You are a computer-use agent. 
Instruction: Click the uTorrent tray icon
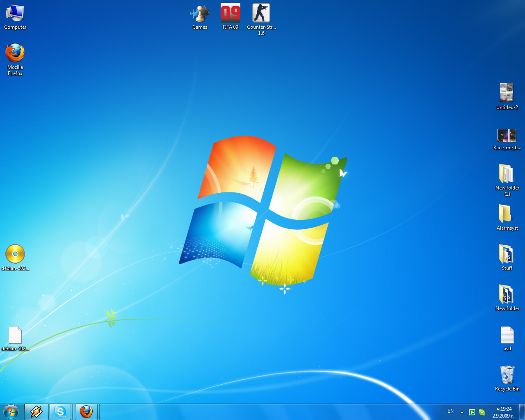472,412
